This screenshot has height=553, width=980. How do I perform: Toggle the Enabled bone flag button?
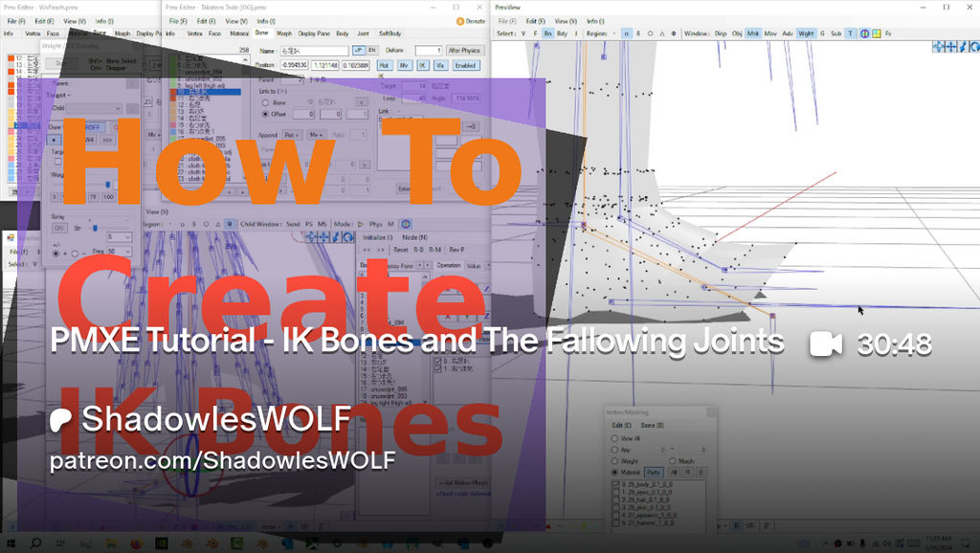coord(465,66)
